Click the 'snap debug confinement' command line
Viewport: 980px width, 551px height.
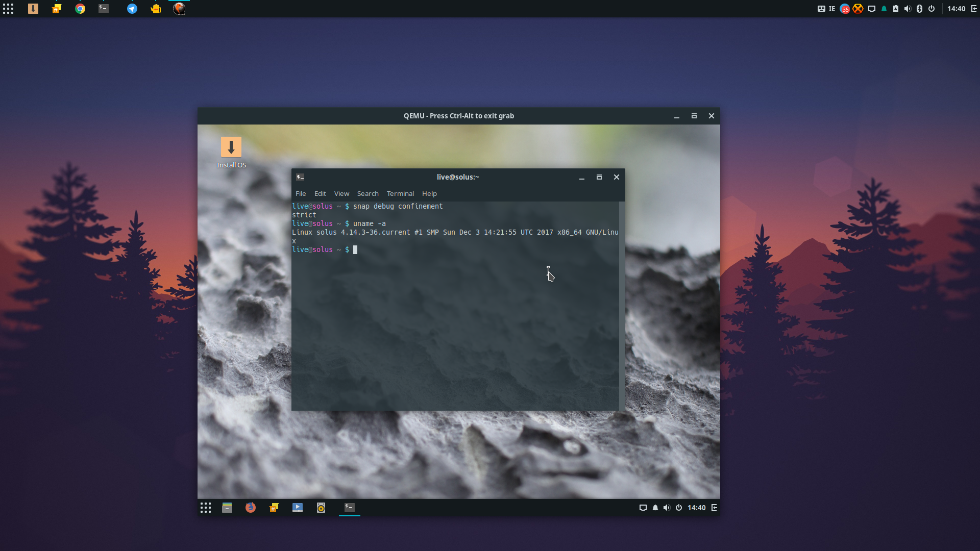[x=367, y=206]
